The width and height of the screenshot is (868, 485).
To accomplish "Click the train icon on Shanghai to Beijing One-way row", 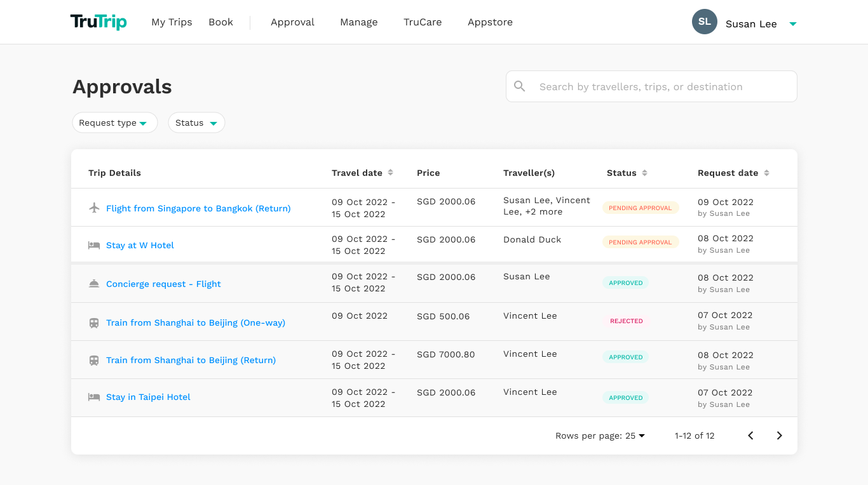I will (x=94, y=322).
